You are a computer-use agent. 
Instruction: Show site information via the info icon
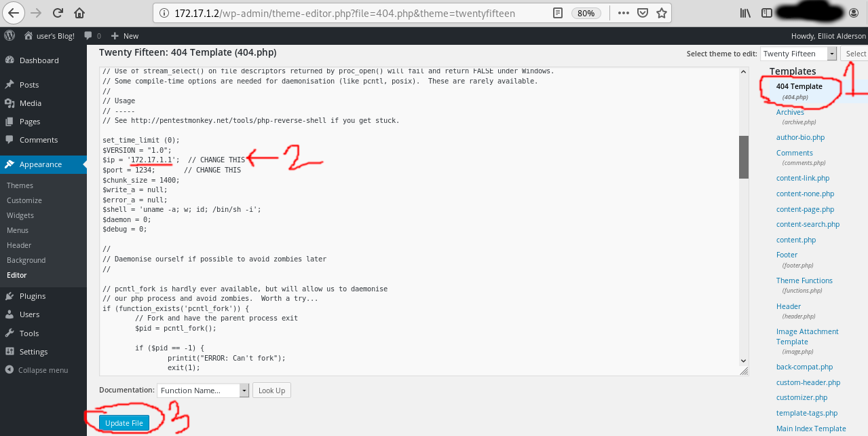click(163, 13)
